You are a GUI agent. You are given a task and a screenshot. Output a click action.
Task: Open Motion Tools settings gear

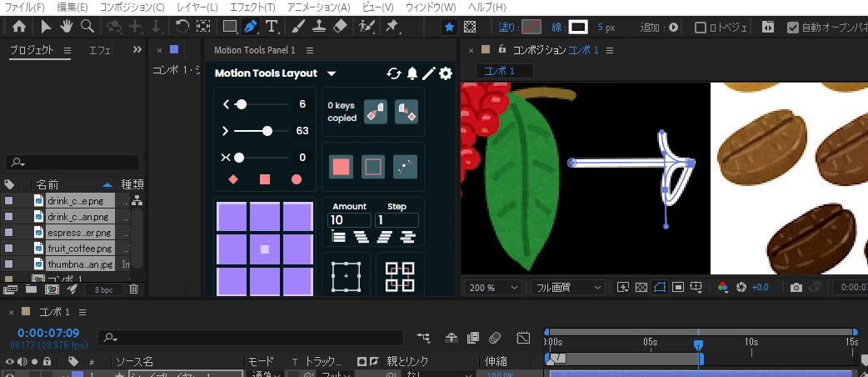[446, 73]
